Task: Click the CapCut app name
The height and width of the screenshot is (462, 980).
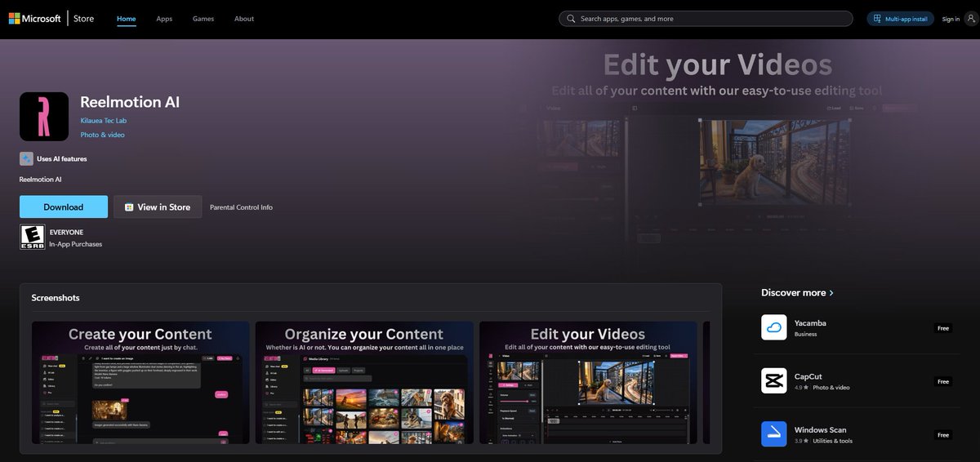Action: [808, 377]
